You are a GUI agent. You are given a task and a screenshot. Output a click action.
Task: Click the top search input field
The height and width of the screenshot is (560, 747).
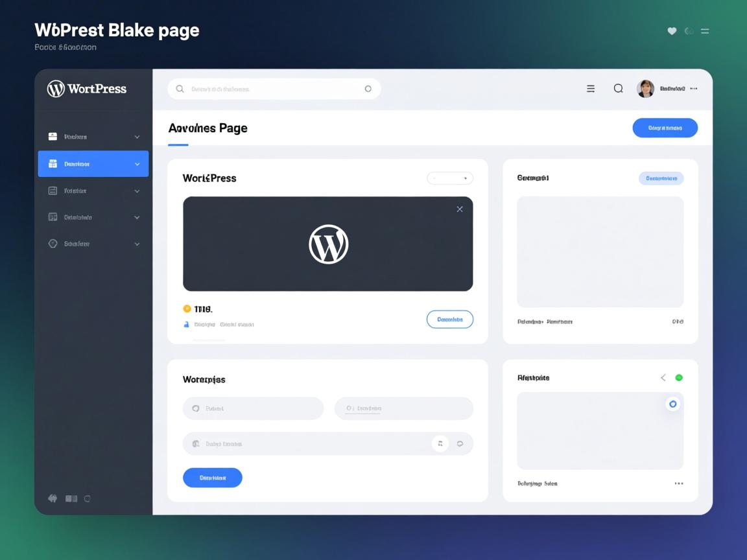274,89
